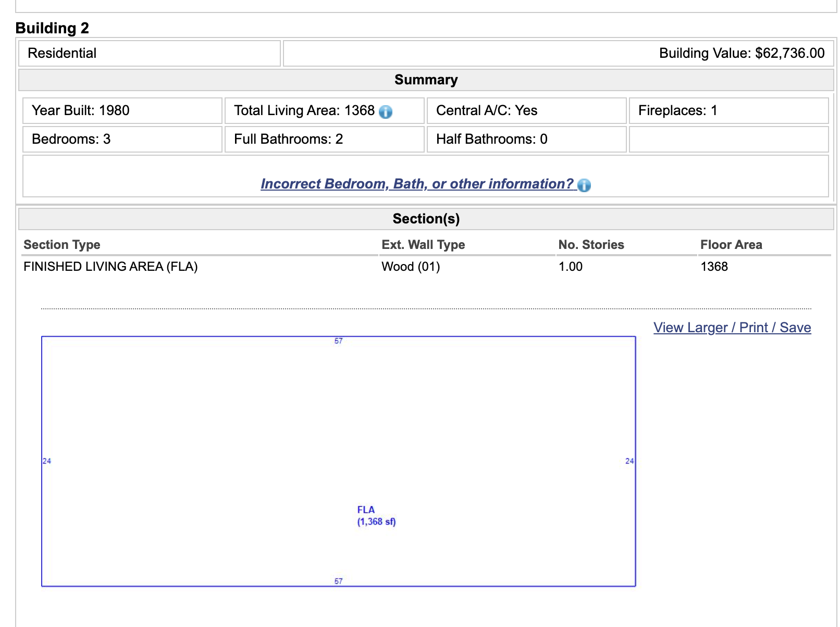
Task: Click the Section(s) header bar
Action: 426,219
